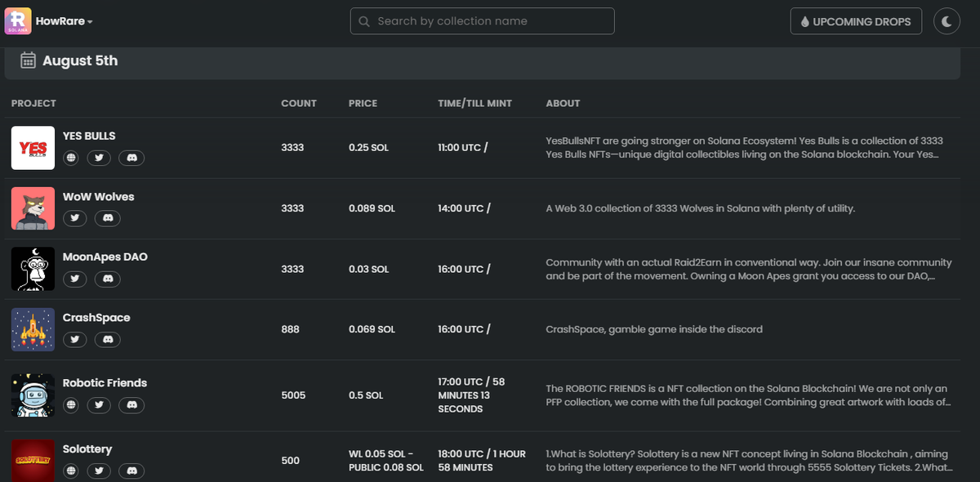Click the Robotic Friends robot thumbnail
The image size is (980, 482).
[33, 395]
